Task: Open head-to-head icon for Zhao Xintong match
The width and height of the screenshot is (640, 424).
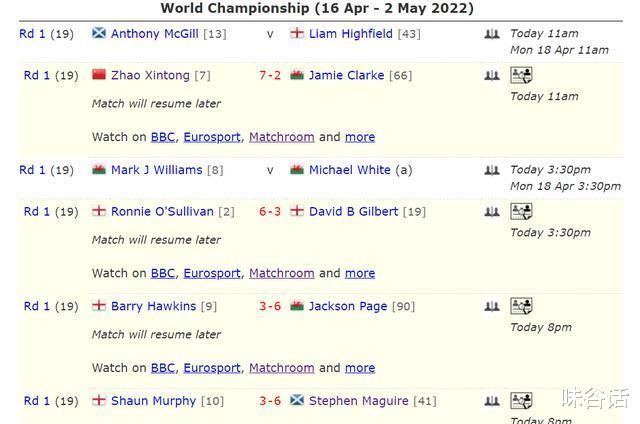Action: tap(492, 75)
